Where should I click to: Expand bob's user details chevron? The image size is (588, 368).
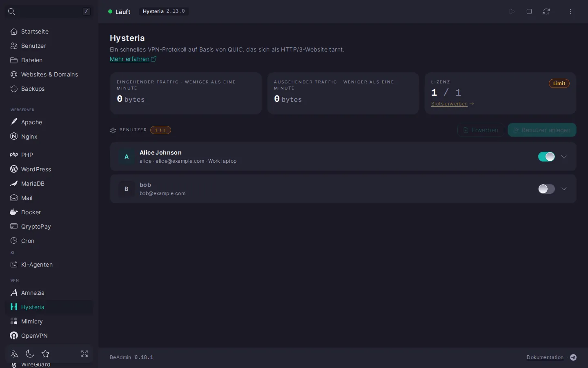[x=564, y=189]
